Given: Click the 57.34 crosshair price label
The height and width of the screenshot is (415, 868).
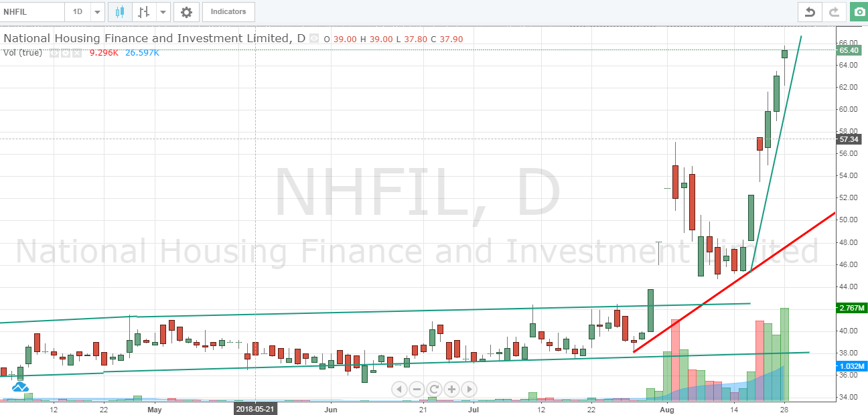Looking at the screenshot, I should pos(849,139).
